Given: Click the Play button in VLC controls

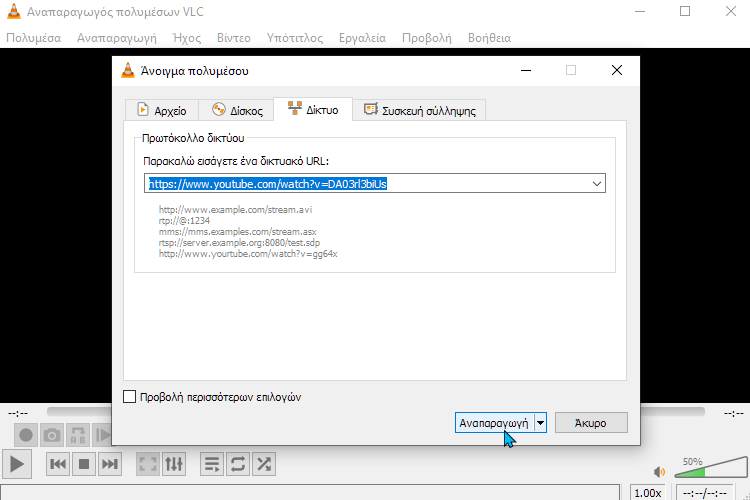Looking at the screenshot, I should pyautogui.click(x=17, y=464).
